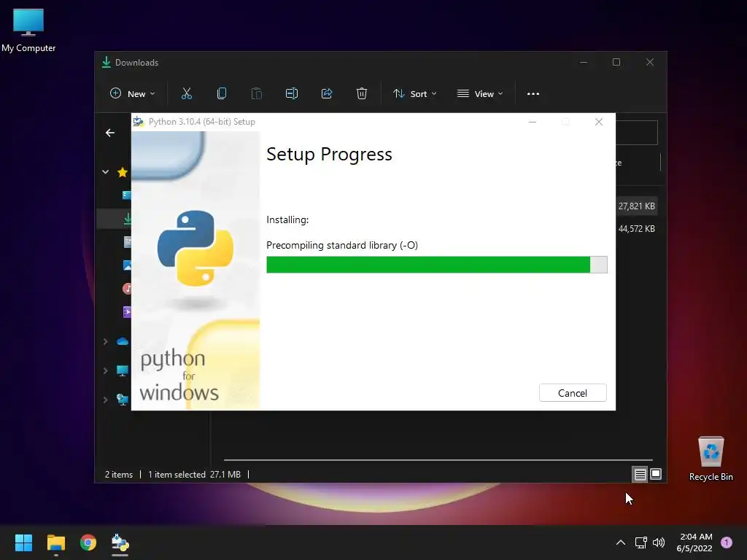This screenshot has width=747, height=560.
Task: Select the Music icon in sidebar
Action: click(x=127, y=289)
